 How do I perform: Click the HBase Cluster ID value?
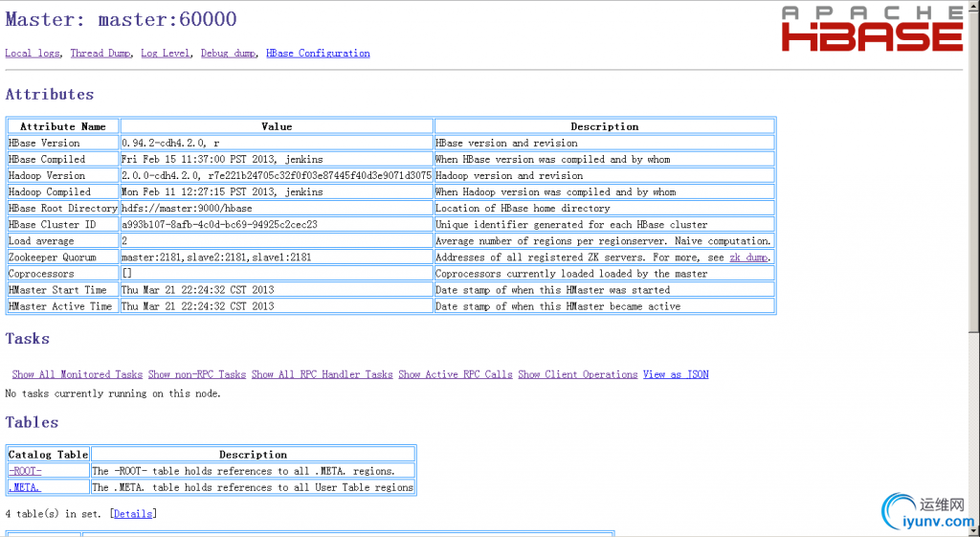point(219,224)
